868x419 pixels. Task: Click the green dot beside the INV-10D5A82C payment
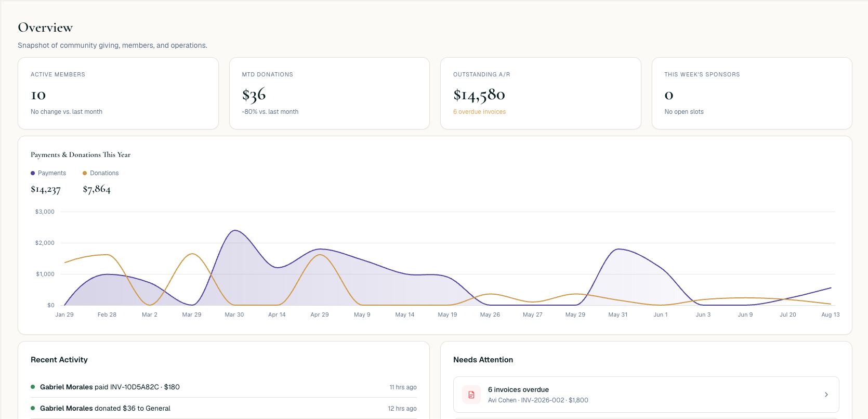33,387
